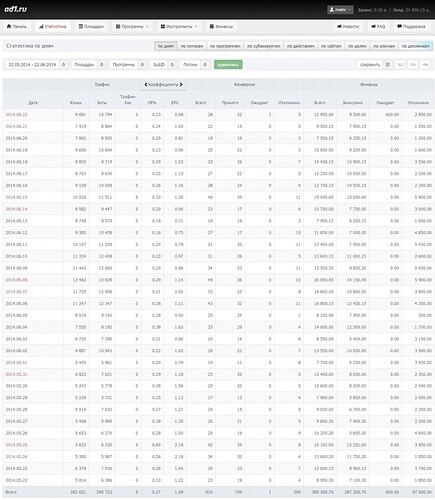Click the right arrow after Коэффициенты

181,85
